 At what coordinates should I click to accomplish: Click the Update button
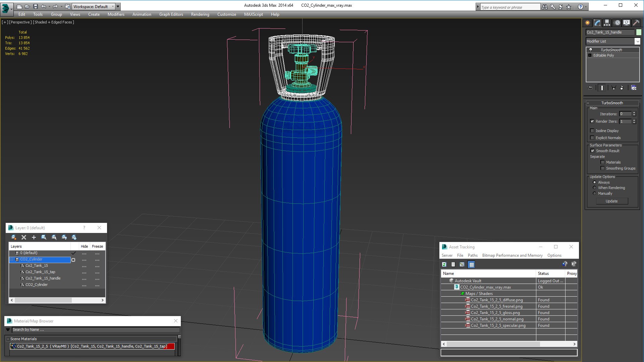(612, 201)
